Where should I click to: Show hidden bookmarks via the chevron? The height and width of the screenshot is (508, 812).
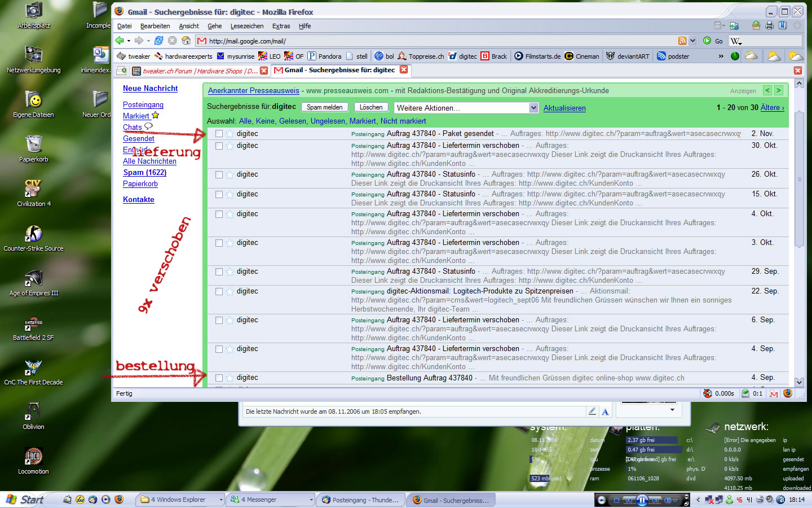coord(721,56)
